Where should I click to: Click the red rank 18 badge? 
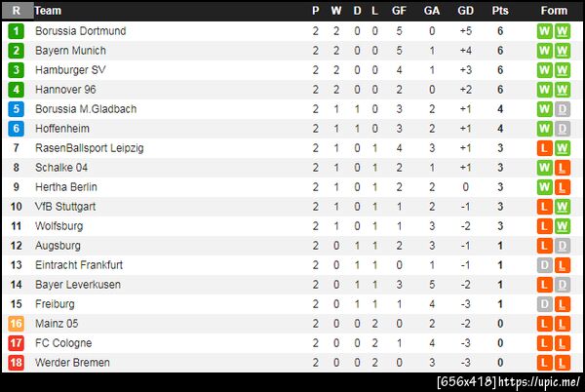(x=16, y=363)
